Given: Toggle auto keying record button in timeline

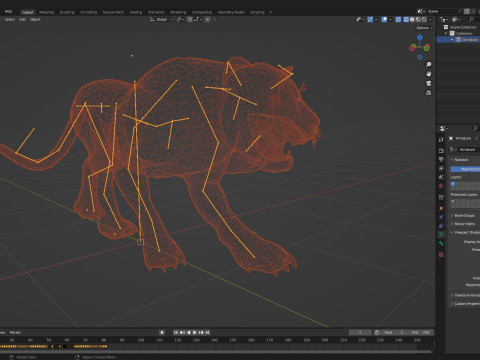Looking at the screenshot, I should (x=162, y=332).
